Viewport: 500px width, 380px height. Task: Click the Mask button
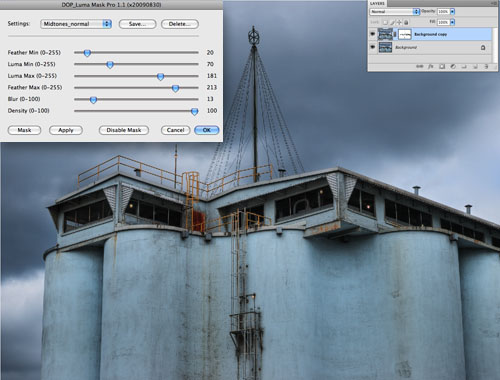coord(24,130)
